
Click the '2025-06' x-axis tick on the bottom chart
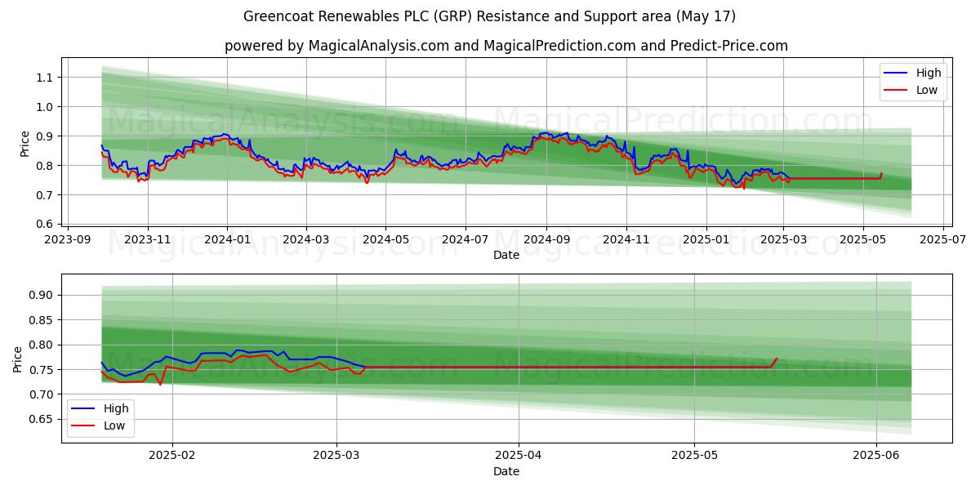[876, 457]
